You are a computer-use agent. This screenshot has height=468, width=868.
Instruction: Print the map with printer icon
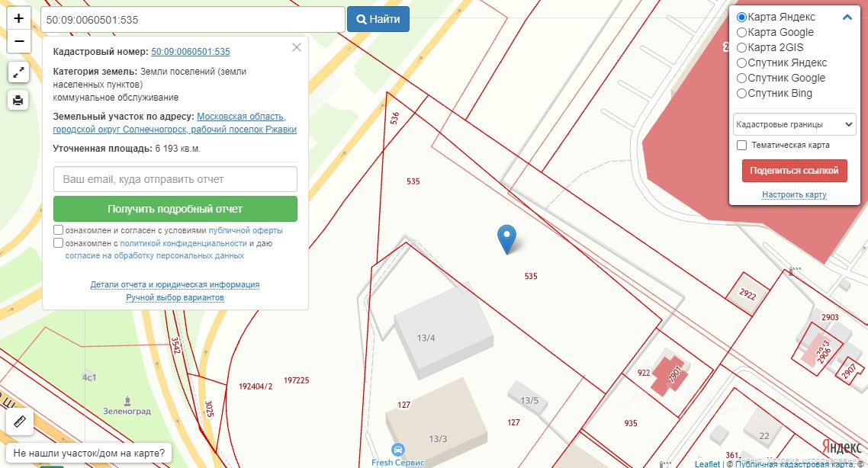pos(18,100)
